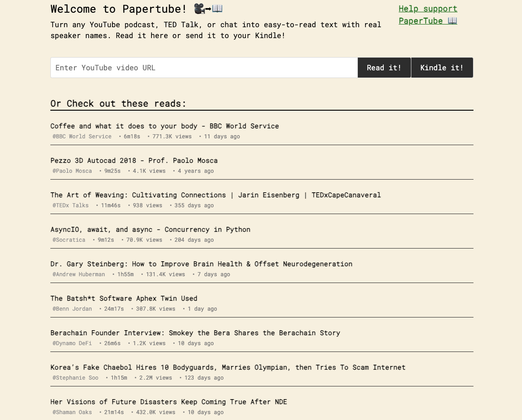
Task: Click the 432.0K views count
Action: (x=156, y=412)
